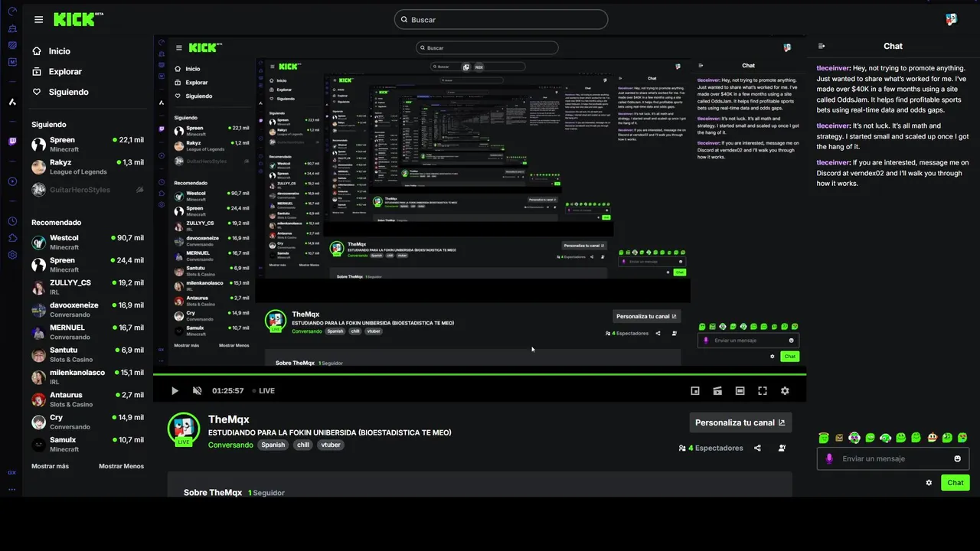Click TheMqx channel avatar
The width and height of the screenshot is (980, 551).
pos(184,429)
